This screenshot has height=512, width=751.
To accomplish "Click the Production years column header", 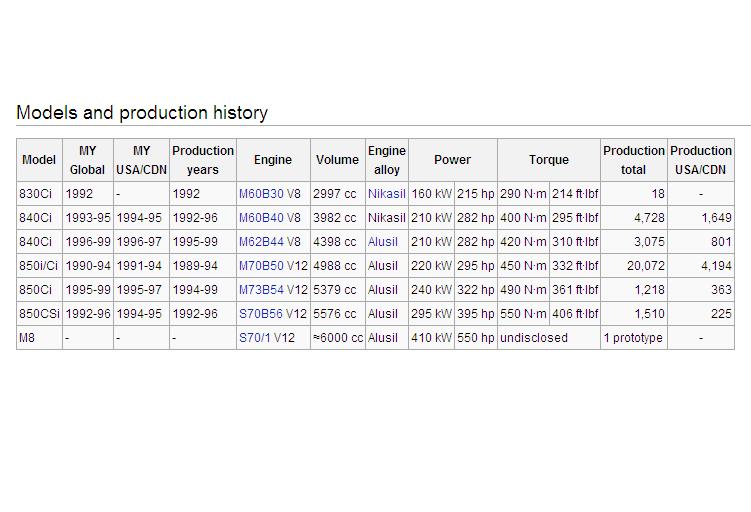I will [203, 160].
